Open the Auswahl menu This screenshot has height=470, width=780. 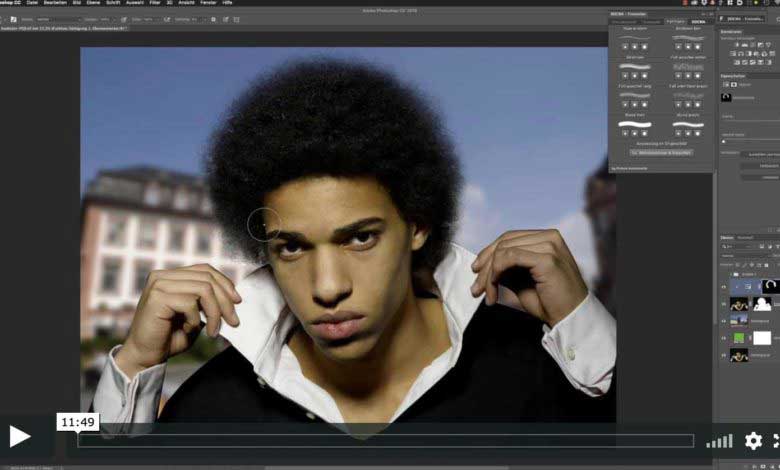(135, 2)
